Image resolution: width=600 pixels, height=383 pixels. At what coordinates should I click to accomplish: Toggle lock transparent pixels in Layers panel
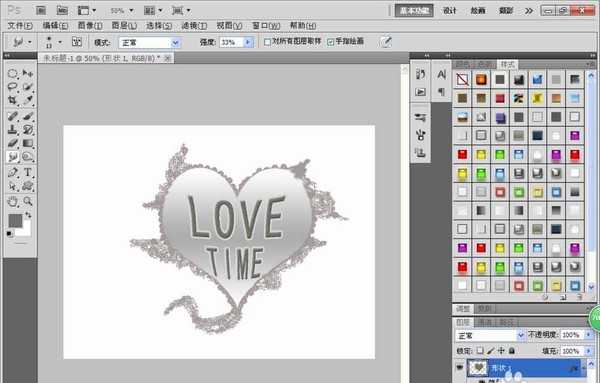click(x=480, y=350)
